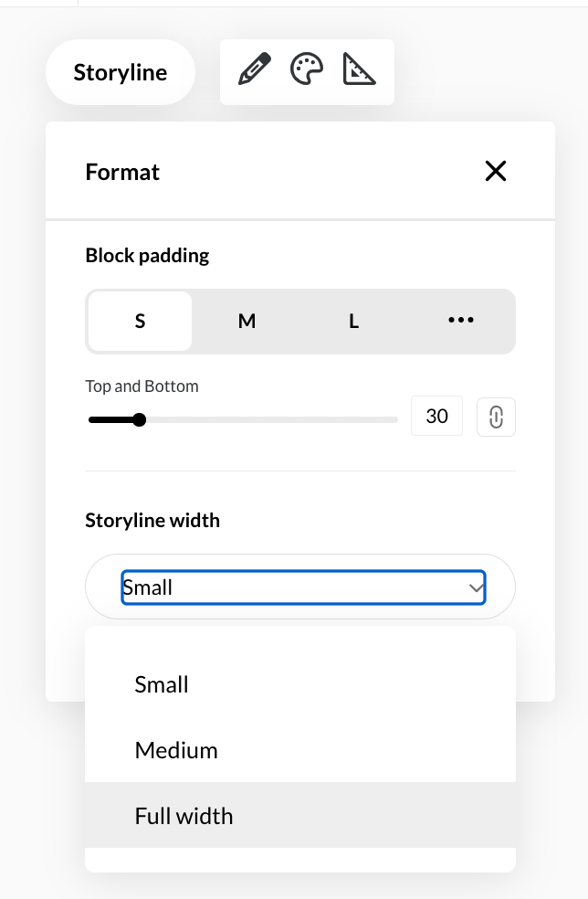Toggle the padding link chain icon

click(x=496, y=417)
